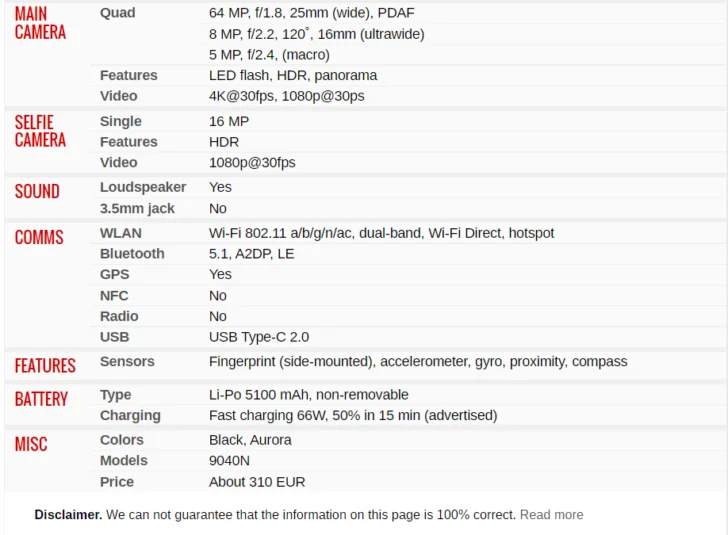Select the Colors label in Misc

pos(121,440)
